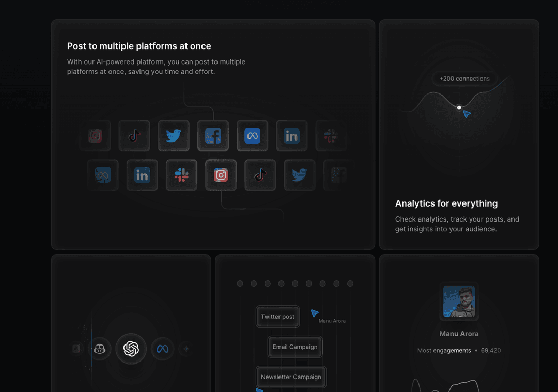This screenshot has height=392, width=558.
Task: Select the Email Campaign chip
Action: click(x=295, y=347)
